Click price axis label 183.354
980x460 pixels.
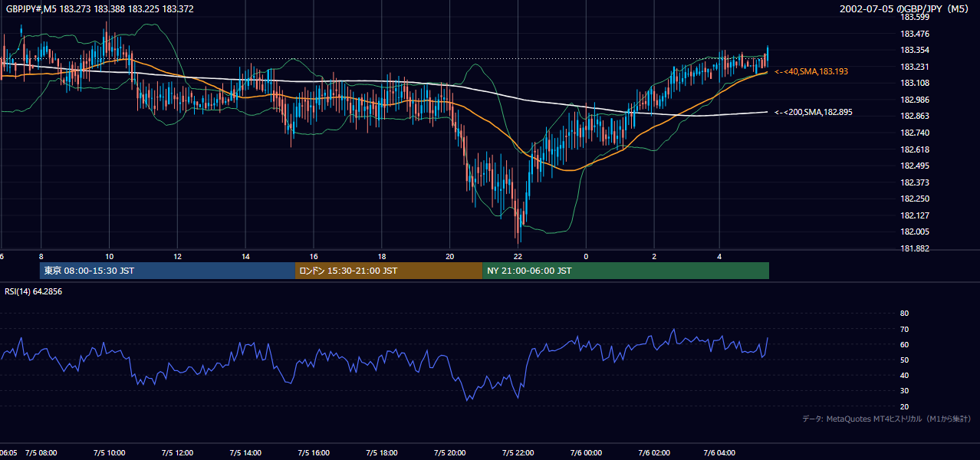coord(915,50)
